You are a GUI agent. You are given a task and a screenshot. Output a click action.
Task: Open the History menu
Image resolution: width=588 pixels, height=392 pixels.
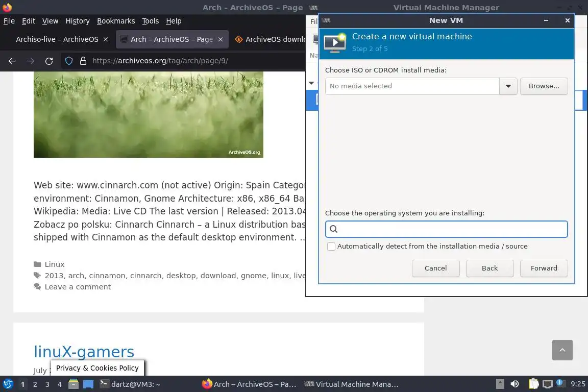(78, 21)
